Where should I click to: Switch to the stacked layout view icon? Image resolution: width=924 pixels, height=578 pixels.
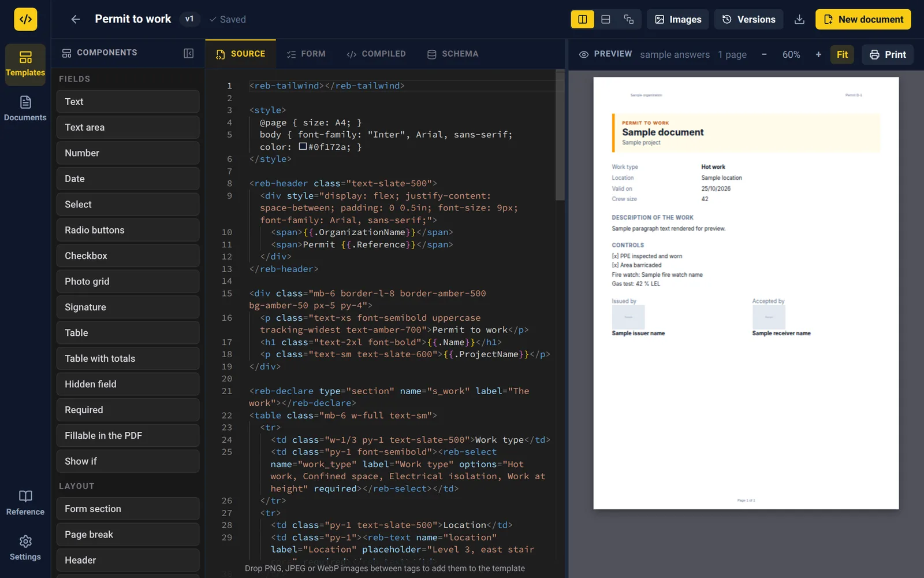click(x=606, y=19)
